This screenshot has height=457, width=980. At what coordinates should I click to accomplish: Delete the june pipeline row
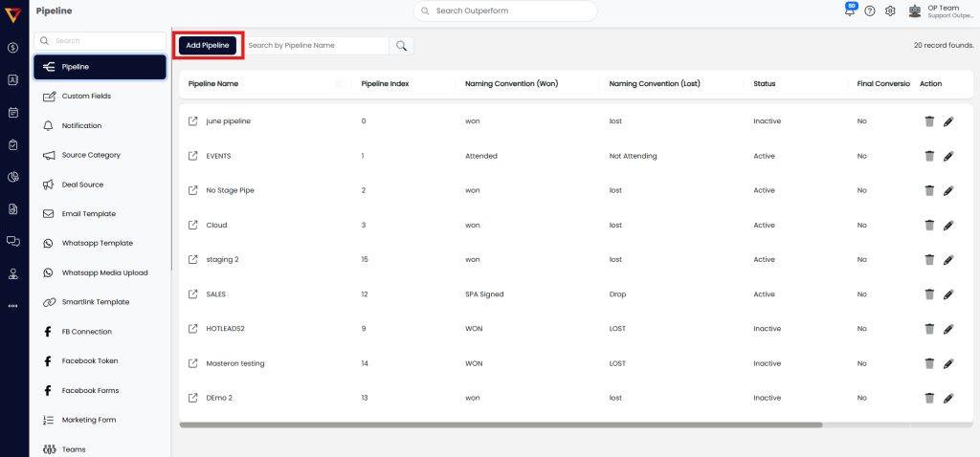(x=928, y=121)
